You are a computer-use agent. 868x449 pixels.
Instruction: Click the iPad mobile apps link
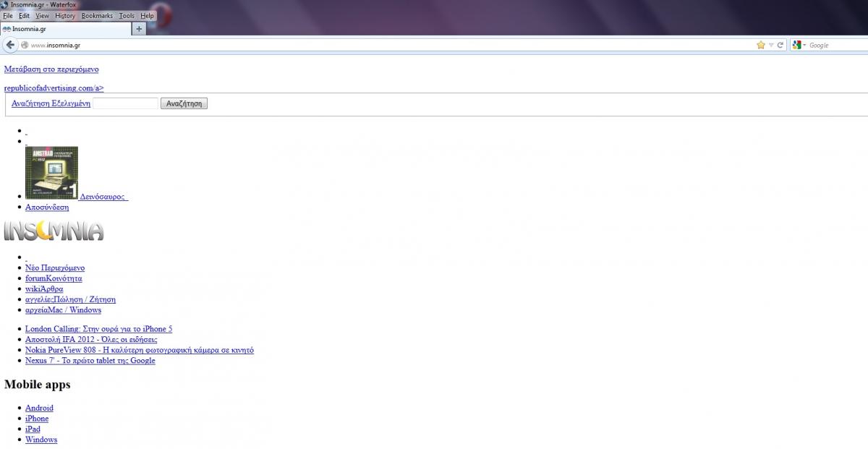click(x=33, y=429)
